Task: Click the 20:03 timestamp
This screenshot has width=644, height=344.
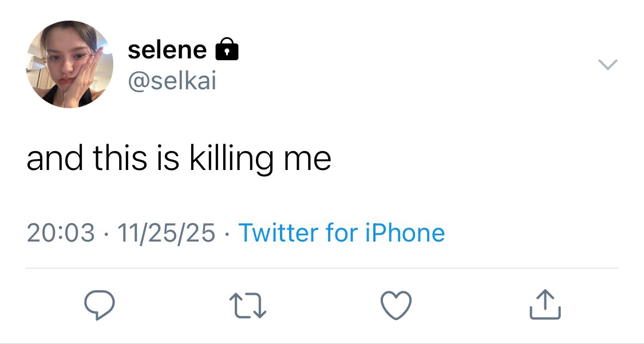Action: click(61, 233)
